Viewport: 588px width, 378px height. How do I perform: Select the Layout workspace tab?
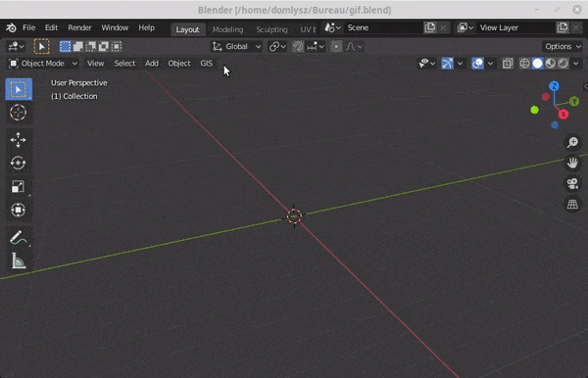[187, 29]
